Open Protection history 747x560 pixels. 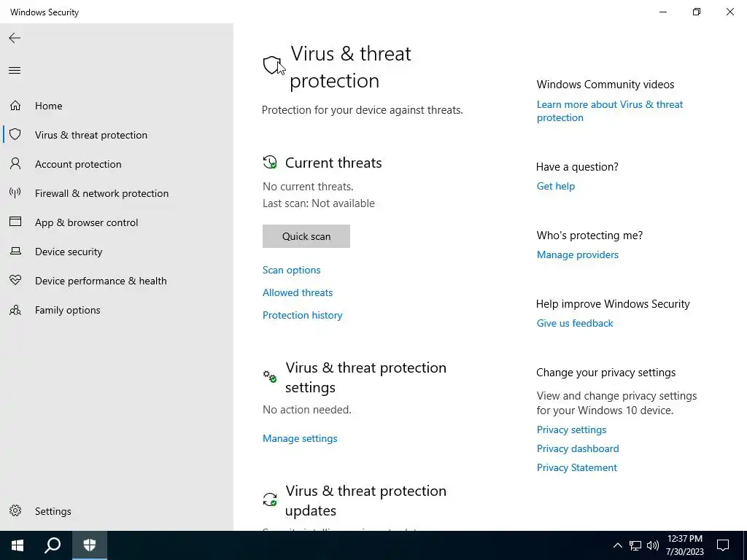[303, 315]
